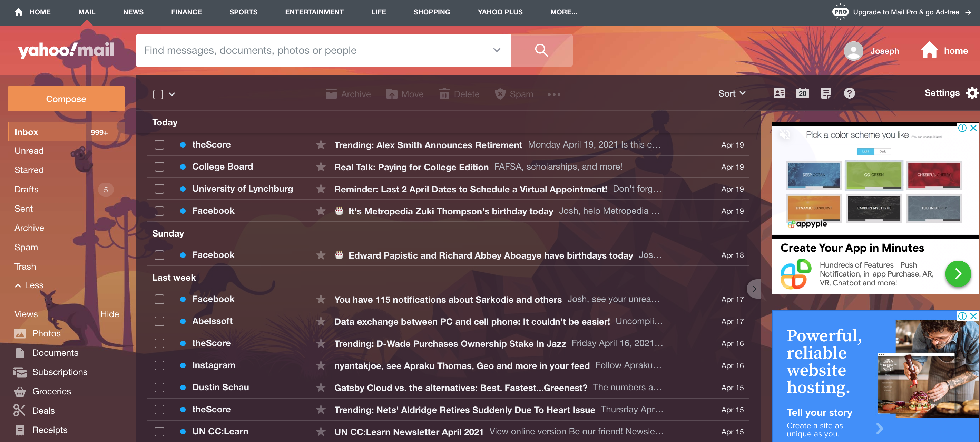
Task: Pick the Go Green color scheme
Action: [873, 175]
